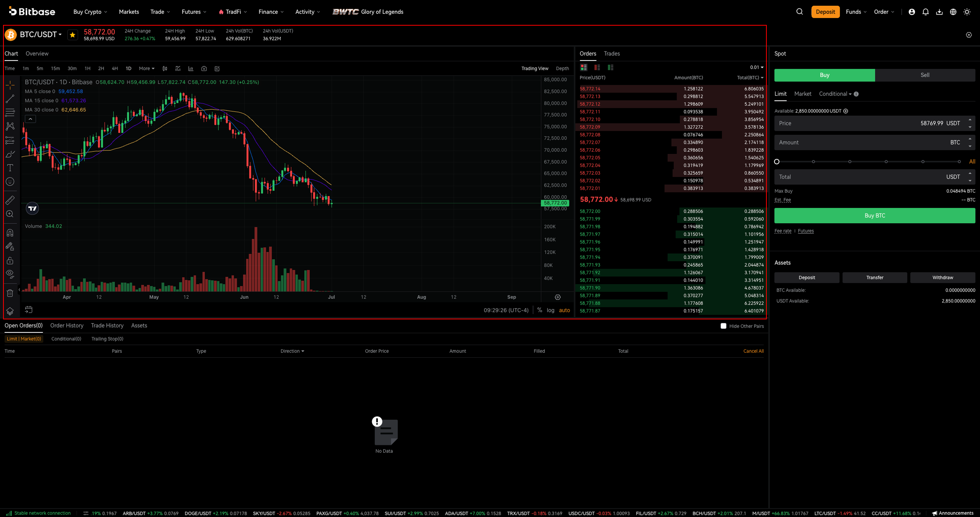The width and height of the screenshot is (980, 517).
Task: Click the Amount BTC input field
Action: pos(875,142)
